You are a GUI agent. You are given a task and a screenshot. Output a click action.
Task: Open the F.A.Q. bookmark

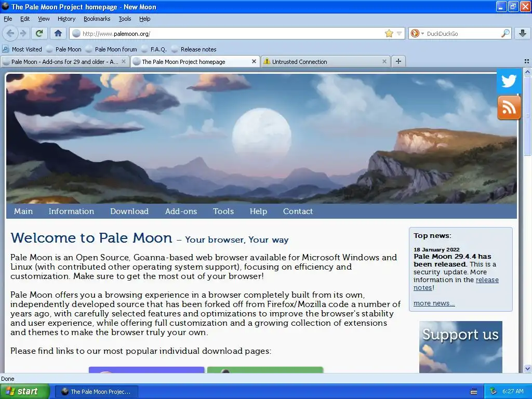(154, 49)
